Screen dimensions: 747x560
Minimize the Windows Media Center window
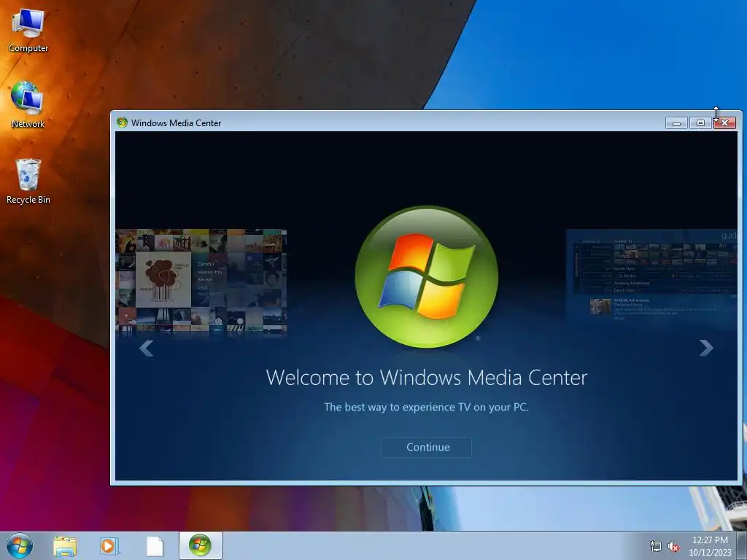coord(676,123)
